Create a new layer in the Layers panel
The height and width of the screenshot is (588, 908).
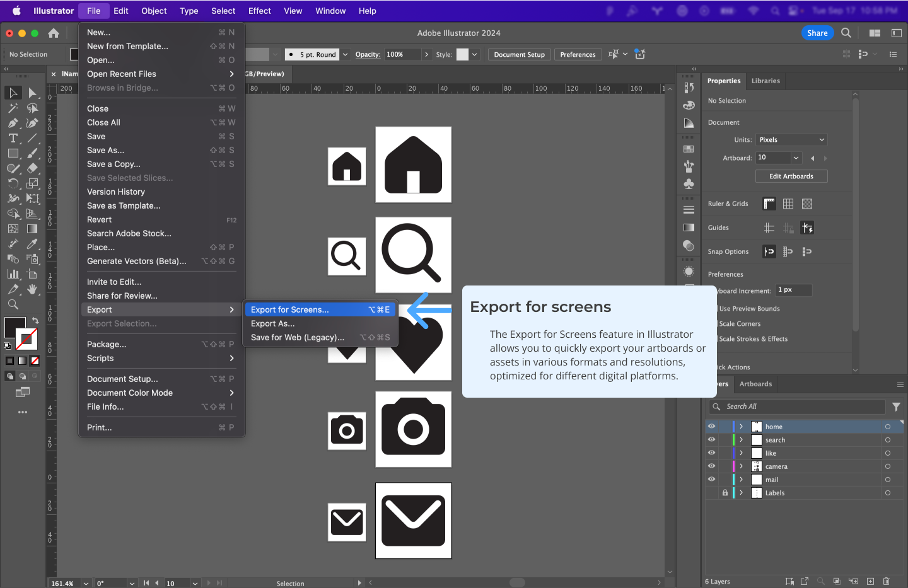(871, 581)
